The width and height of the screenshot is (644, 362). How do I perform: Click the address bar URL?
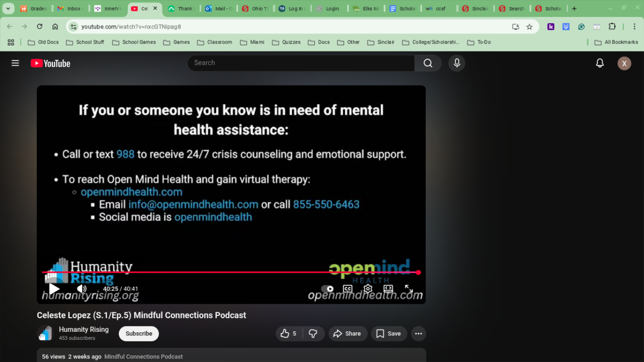131,27
